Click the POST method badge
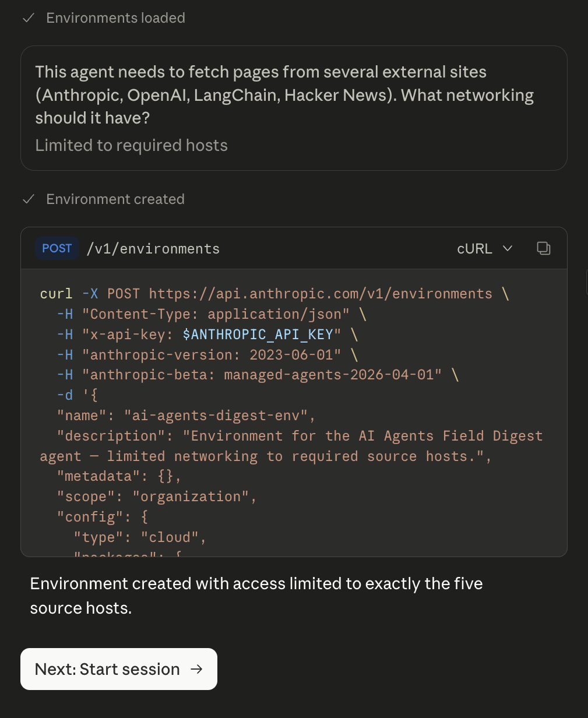Screen dimensions: 588x718 57,248
